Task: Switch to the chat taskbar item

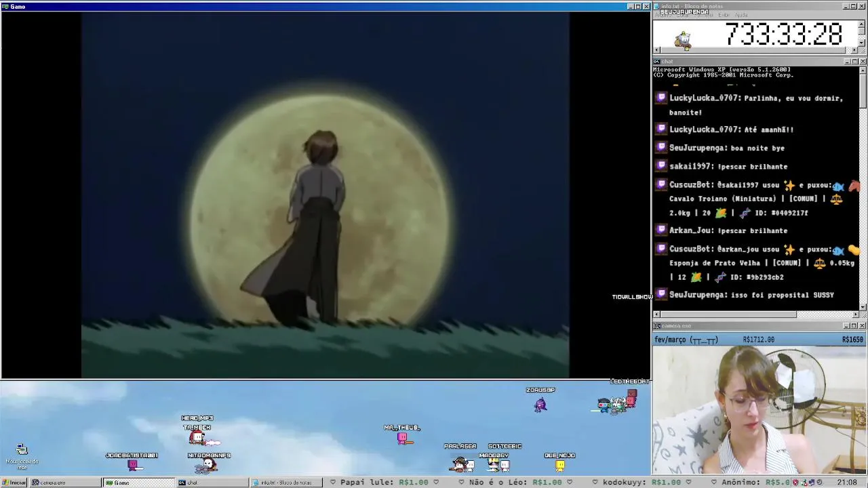Action: click(x=212, y=483)
